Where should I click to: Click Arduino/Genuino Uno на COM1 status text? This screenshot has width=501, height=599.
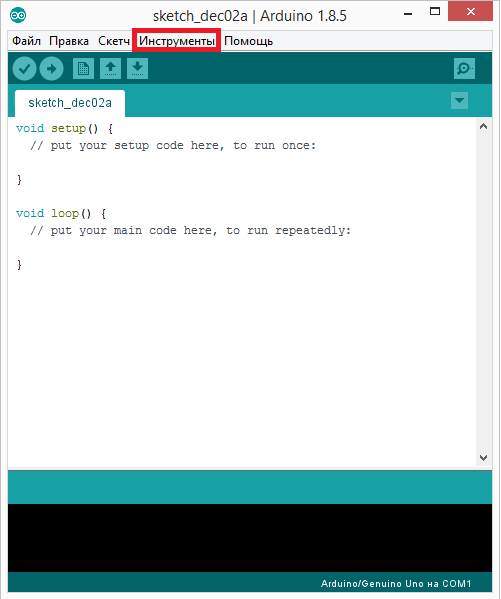point(396,583)
